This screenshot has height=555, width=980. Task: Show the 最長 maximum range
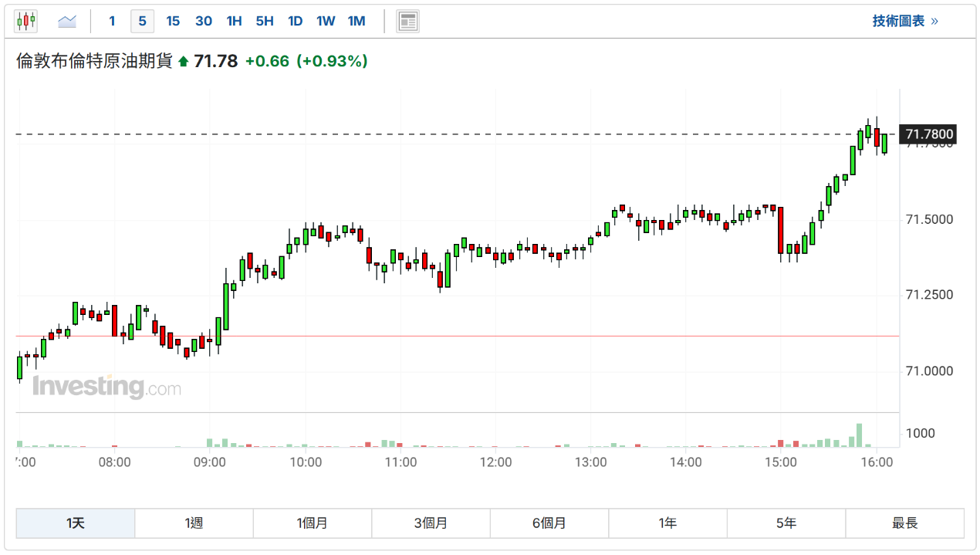[x=904, y=523]
